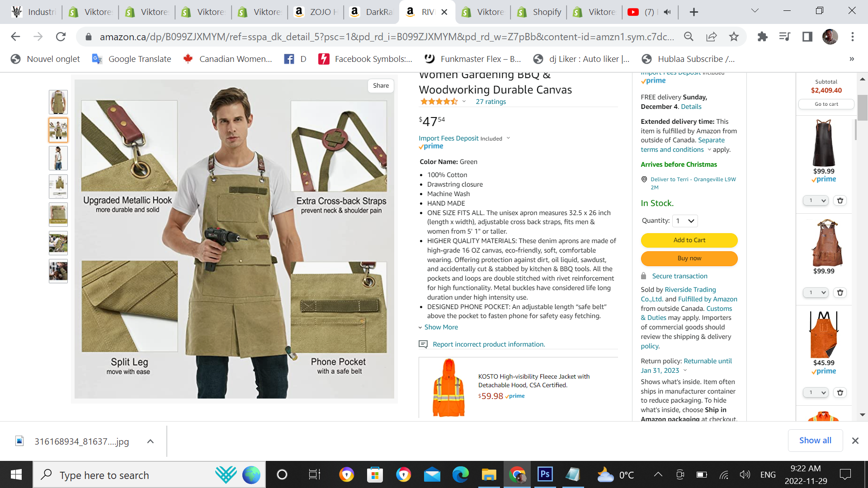Open the 27 ratings link
This screenshot has height=488, width=868.
[x=491, y=102]
